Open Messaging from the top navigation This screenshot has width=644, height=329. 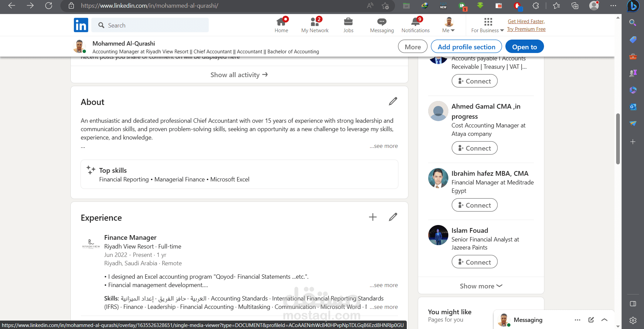tap(382, 25)
